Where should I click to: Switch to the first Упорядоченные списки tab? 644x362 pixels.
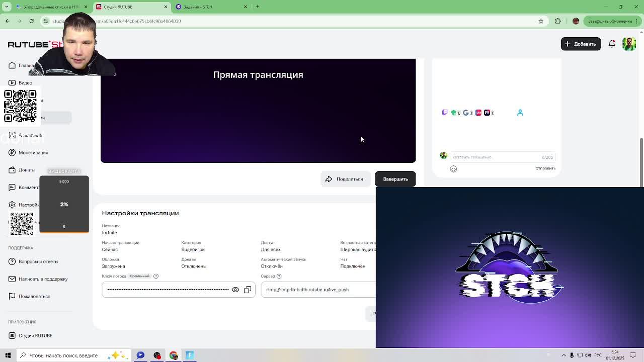[51, 7]
